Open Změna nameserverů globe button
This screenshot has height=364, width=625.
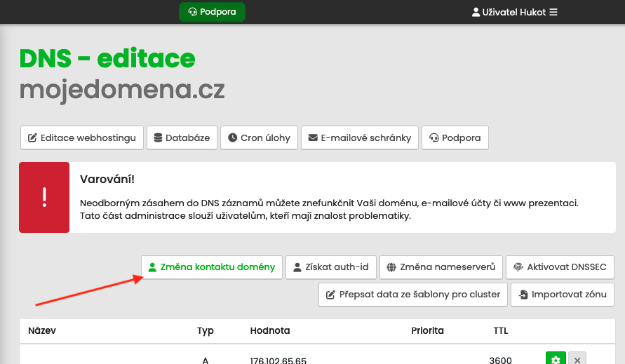click(x=441, y=267)
